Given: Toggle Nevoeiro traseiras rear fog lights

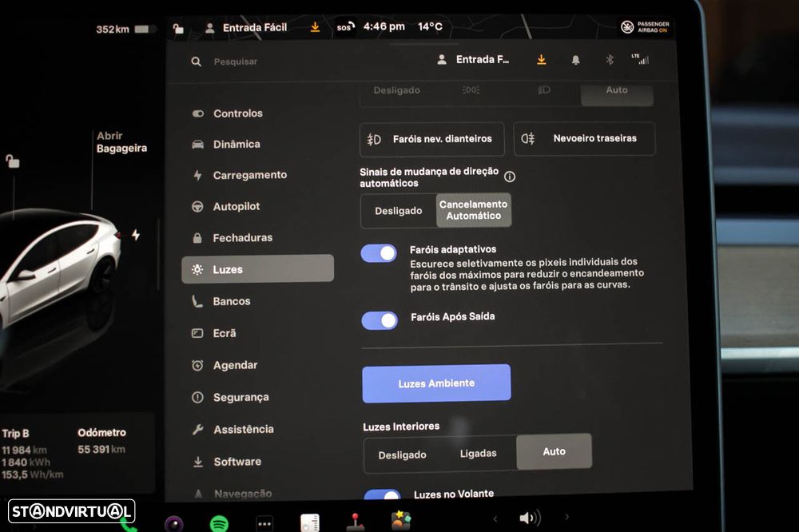Looking at the screenshot, I should click(585, 139).
